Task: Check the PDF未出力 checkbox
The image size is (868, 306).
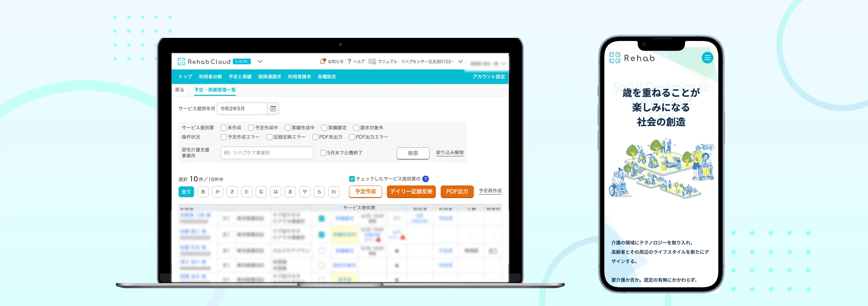Action: [x=315, y=137]
